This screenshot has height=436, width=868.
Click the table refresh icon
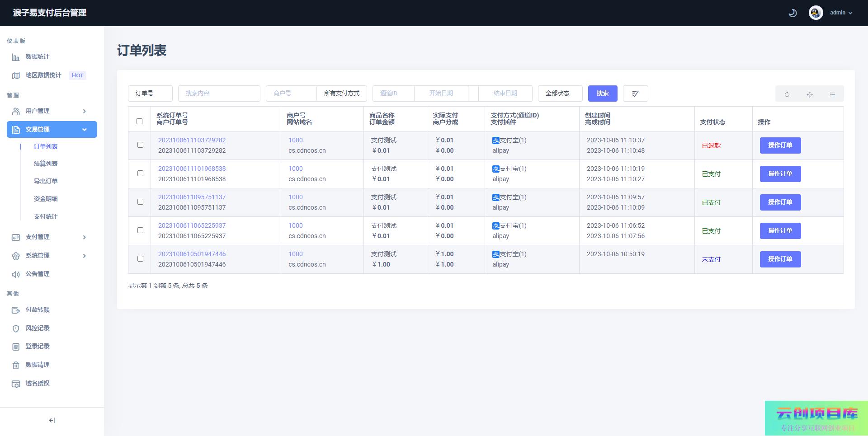click(787, 94)
